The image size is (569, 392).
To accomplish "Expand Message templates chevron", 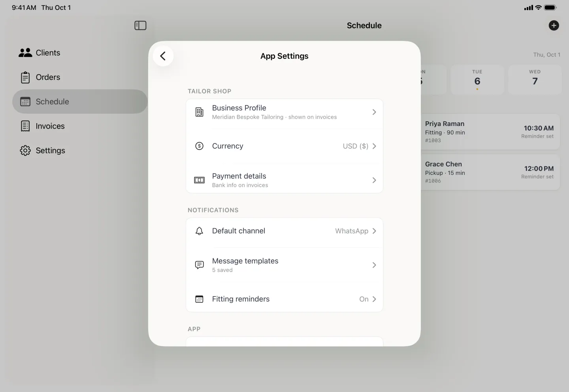I will click(374, 265).
